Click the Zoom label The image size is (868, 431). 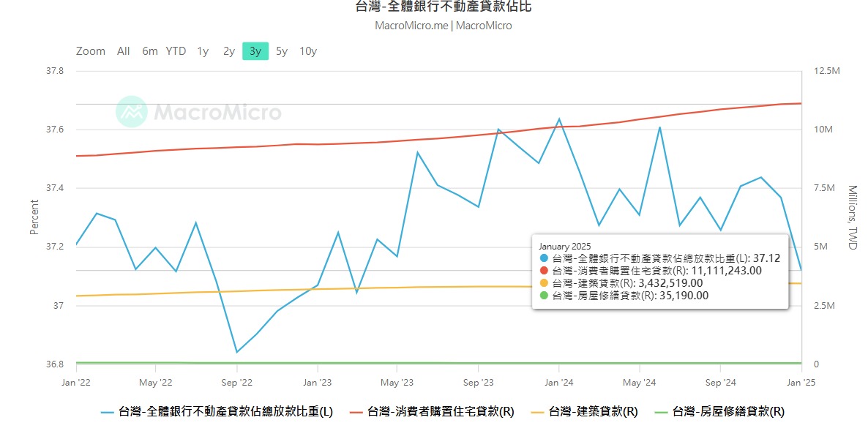click(x=91, y=51)
